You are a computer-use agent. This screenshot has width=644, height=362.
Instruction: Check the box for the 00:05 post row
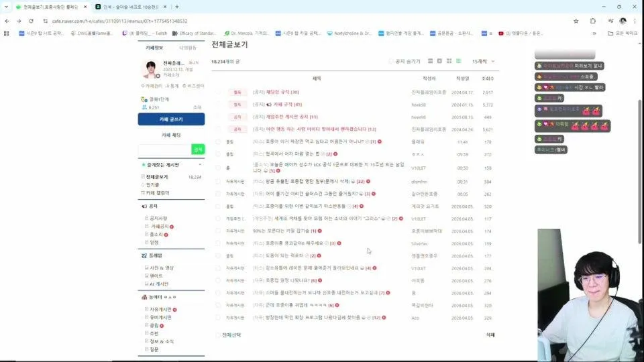[217, 194]
